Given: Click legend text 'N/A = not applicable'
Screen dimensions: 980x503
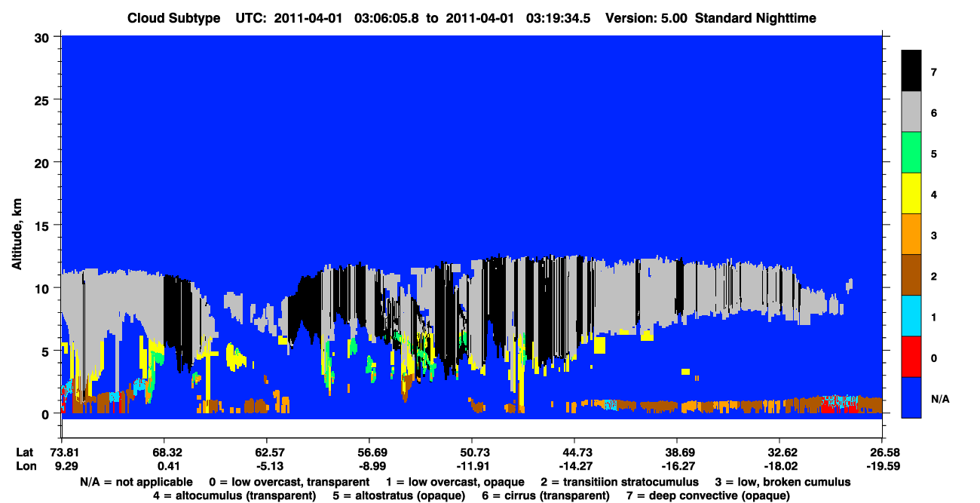Looking at the screenshot, I should coord(138,482).
